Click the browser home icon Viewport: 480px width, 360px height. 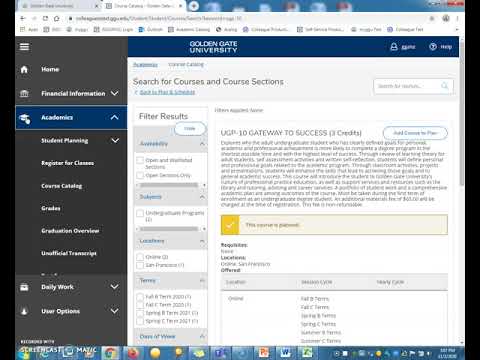pyautogui.click(x=57, y=18)
